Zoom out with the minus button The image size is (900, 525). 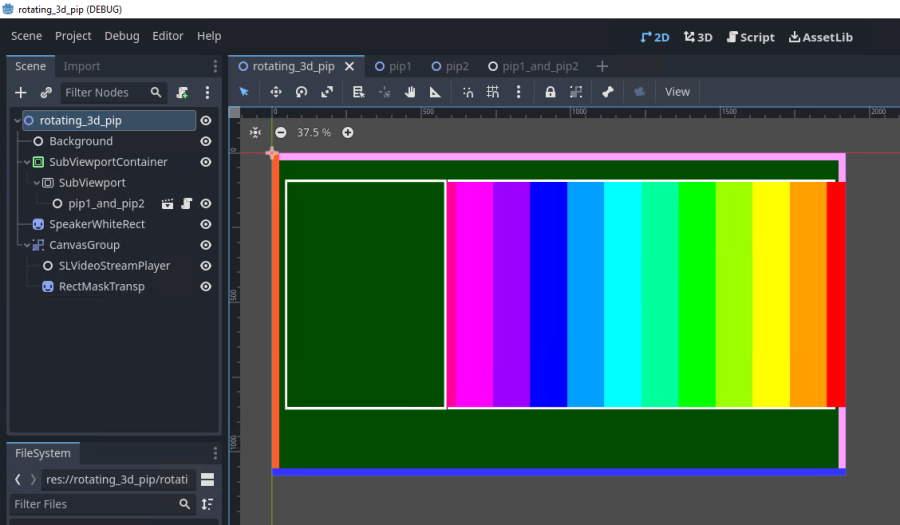[281, 133]
